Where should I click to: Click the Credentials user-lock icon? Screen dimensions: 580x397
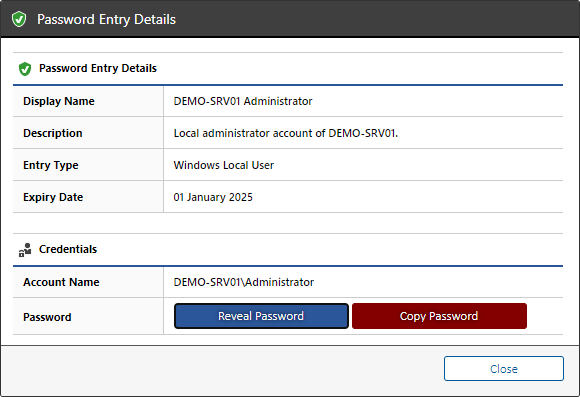point(25,250)
